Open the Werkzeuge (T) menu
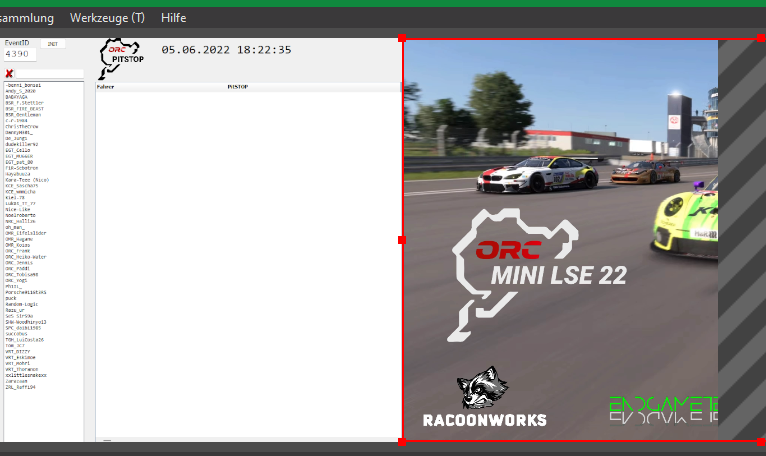 (107, 18)
